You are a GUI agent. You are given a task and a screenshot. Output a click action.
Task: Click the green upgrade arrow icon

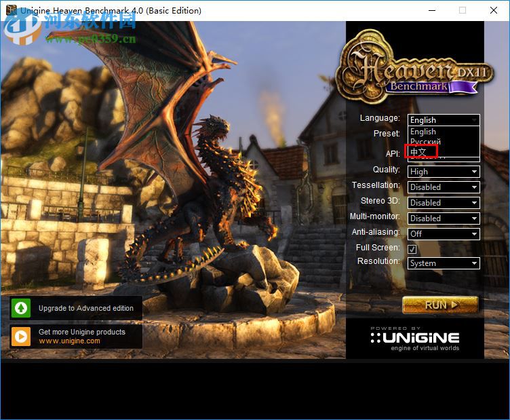point(21,308)
